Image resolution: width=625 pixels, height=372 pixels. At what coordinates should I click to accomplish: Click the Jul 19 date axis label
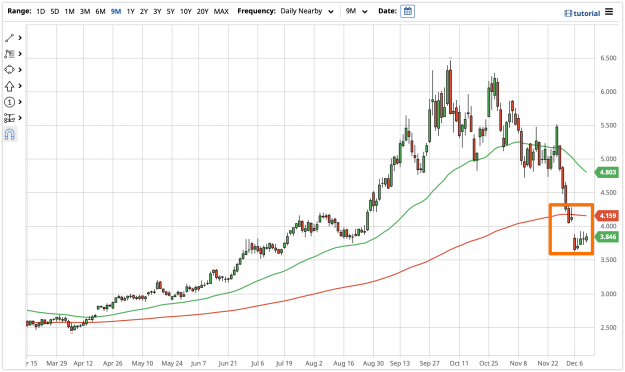[284, 363]
